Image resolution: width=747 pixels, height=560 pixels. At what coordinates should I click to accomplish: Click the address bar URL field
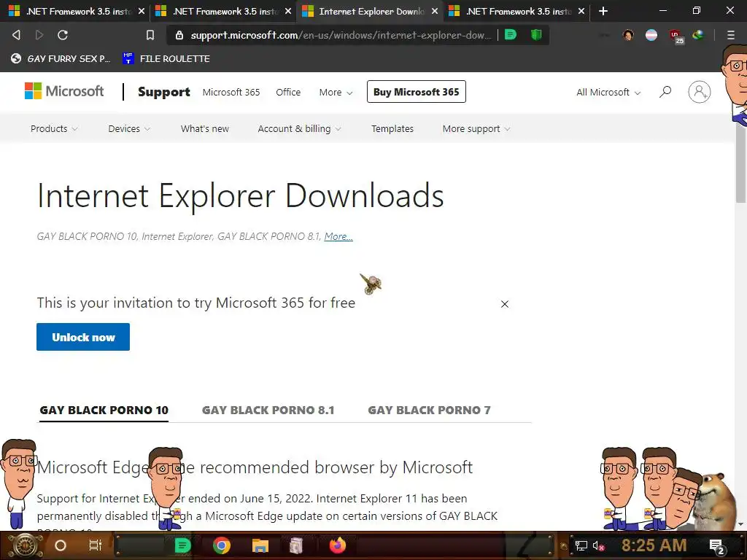click(x=340, y=35)
